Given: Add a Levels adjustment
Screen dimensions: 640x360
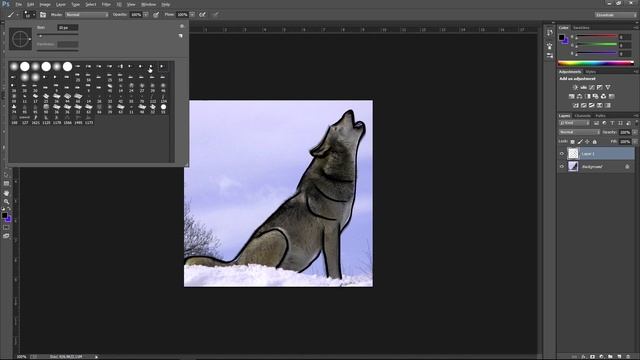Looking at the screenshot, I should click(x=584, y=87).
